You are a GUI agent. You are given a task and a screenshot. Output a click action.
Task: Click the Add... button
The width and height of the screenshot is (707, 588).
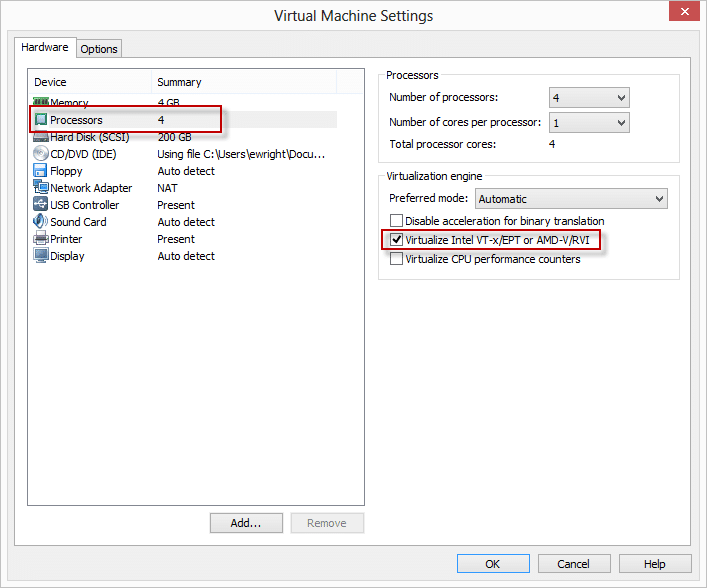click(246, 523)
